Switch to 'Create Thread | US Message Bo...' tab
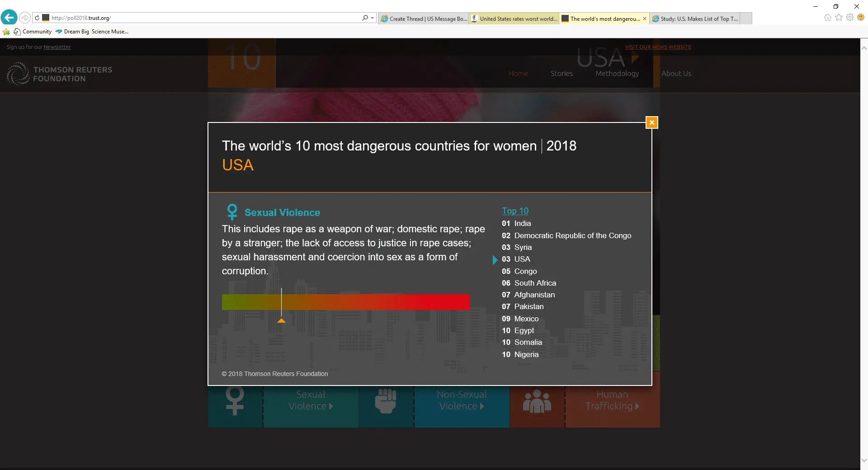Viewport: 868px width, 470px height. [x=424, y=19]
